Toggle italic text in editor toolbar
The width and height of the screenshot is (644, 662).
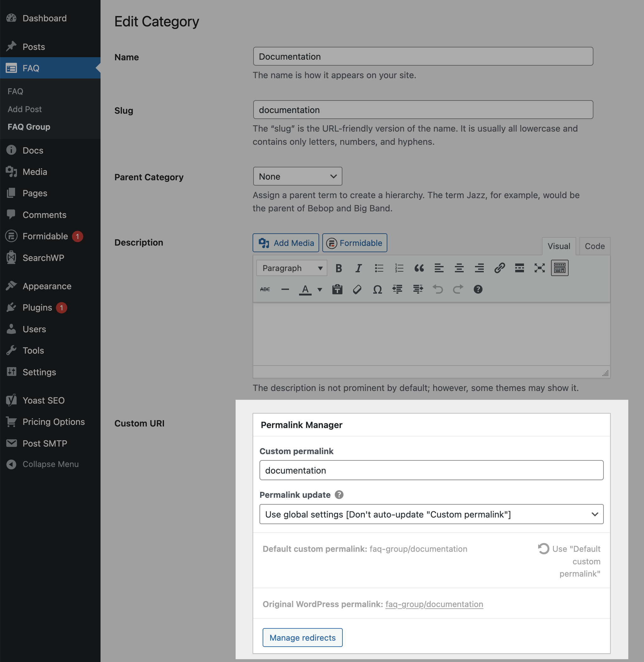pyautogui.click(x=358, y=268)
